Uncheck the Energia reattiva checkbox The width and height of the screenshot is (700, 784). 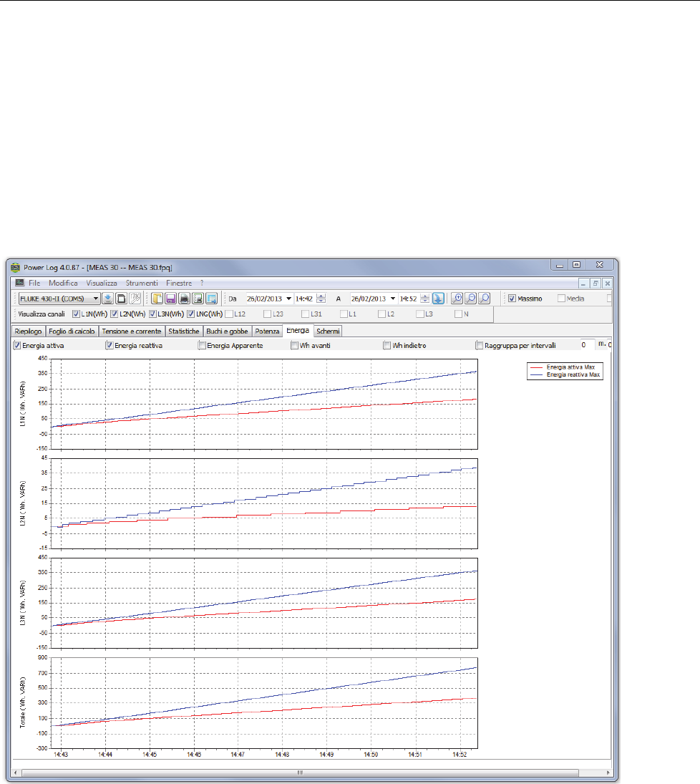coord(110,346)
